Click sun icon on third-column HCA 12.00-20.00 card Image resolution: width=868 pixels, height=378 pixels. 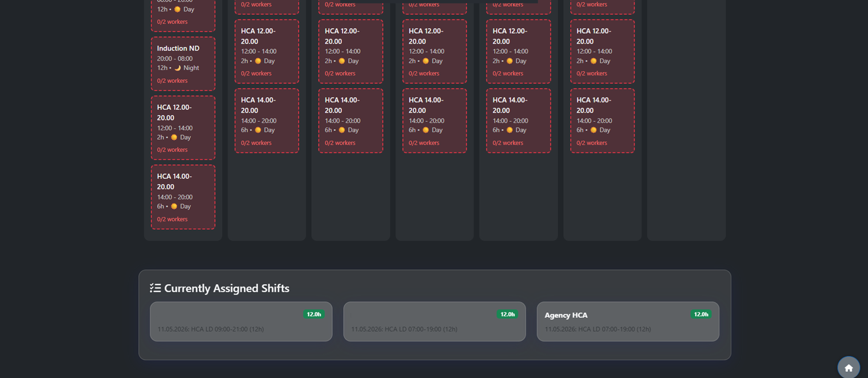[342, 61]
